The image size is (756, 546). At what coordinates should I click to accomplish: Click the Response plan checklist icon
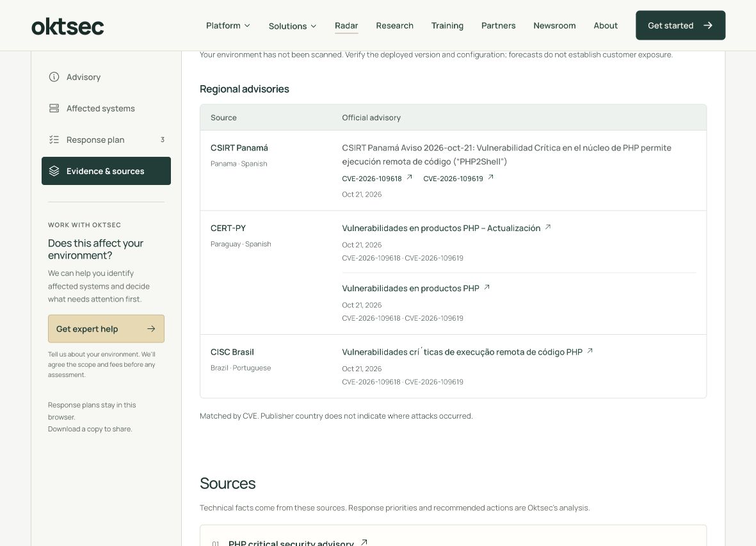(x=54, y=140)
